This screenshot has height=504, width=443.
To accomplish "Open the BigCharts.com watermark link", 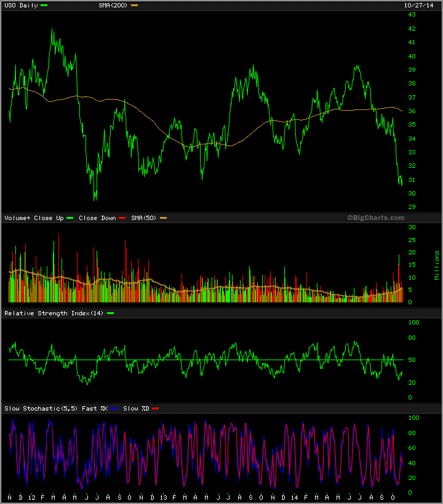I will (x=375, y=218).
